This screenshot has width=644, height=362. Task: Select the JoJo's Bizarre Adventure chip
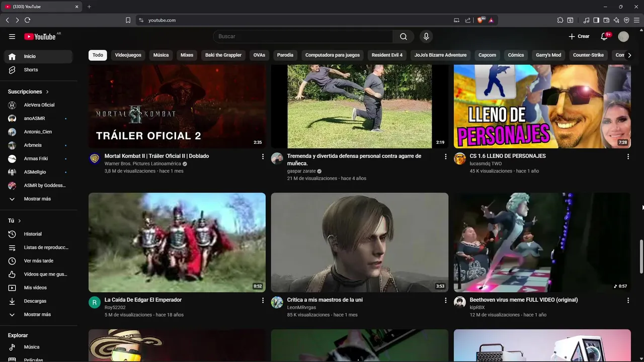pos(441,55)
